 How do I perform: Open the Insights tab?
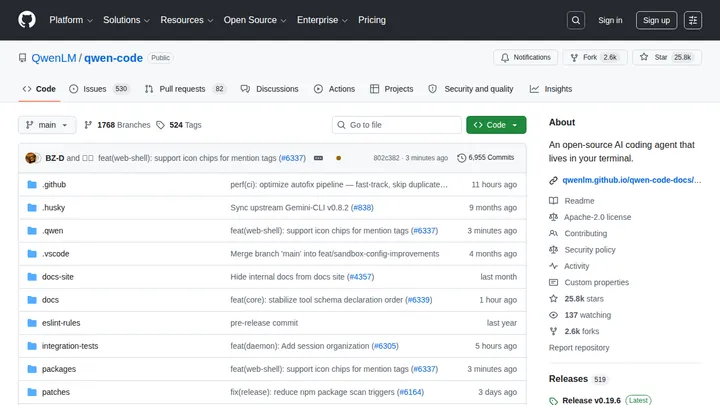coord(551,89)
